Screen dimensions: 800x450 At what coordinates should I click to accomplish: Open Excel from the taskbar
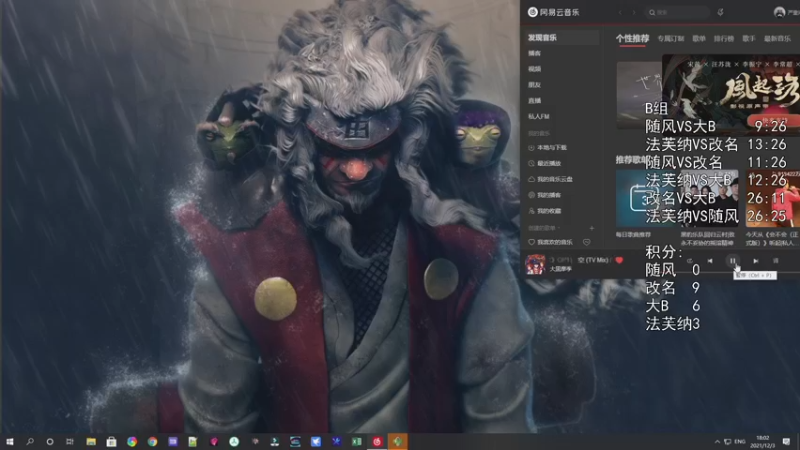coord(357,441)
